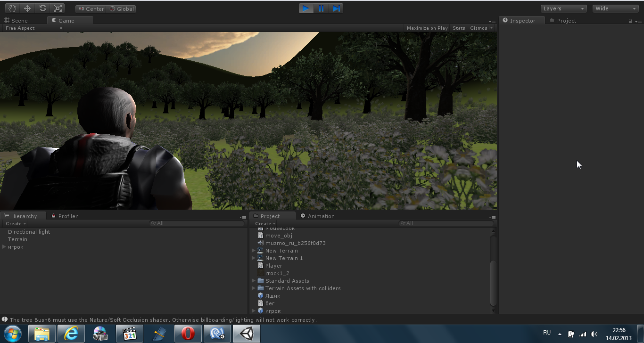Switch to the Profiler tab
Viewport: 644px width, 343px height.
pyautogui.click(x=67, y=216)
